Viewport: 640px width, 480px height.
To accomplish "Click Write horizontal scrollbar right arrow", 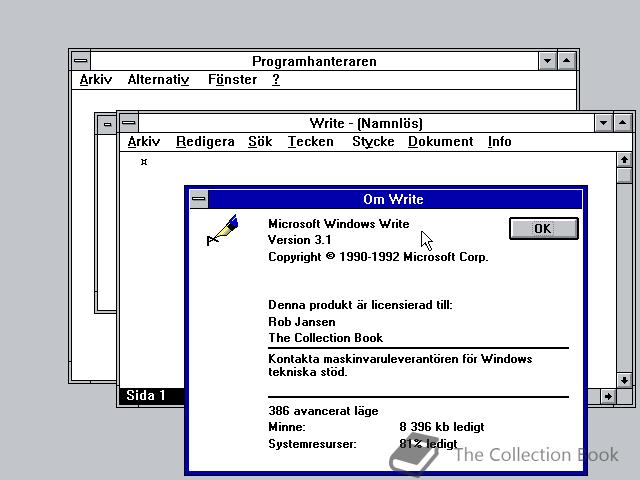I will (608, 396).
